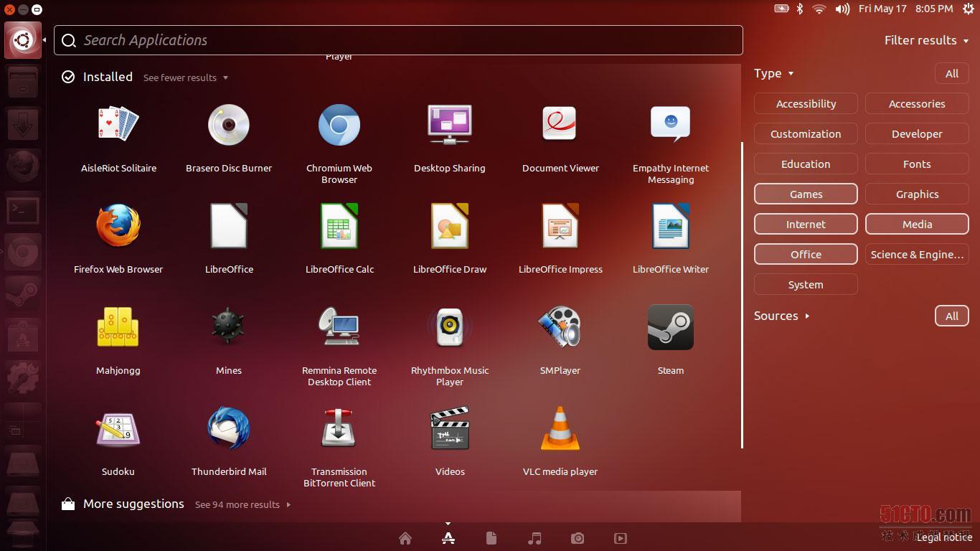
Task: Click the Search Applications field
Action: tap(398, 40)
